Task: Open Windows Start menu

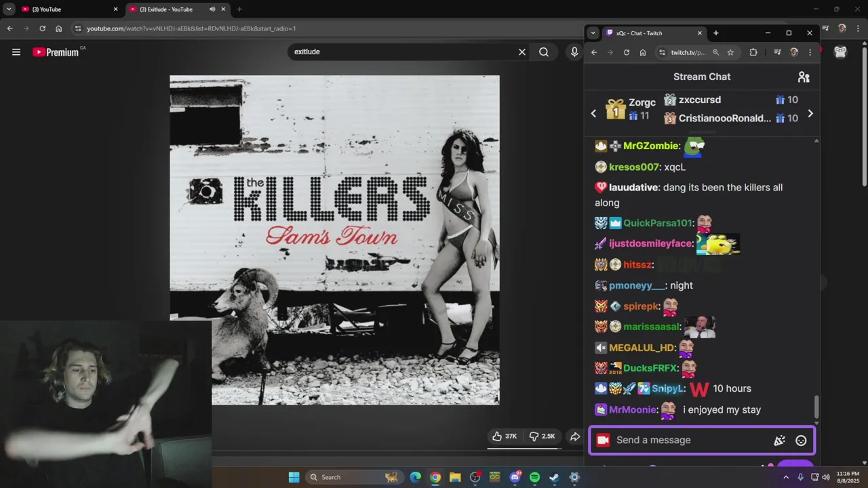Action: 294,477
